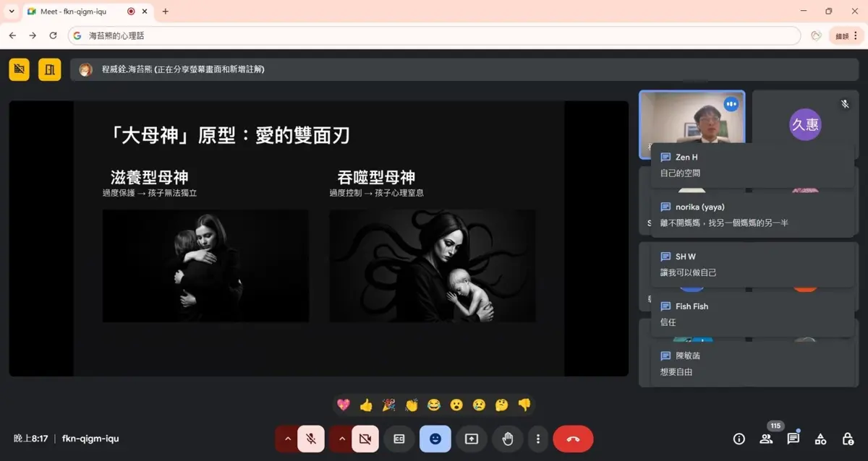Click the 晚上8:17 time display
The width and height of the screenshot is (868, 461).
tap(30, 439)
